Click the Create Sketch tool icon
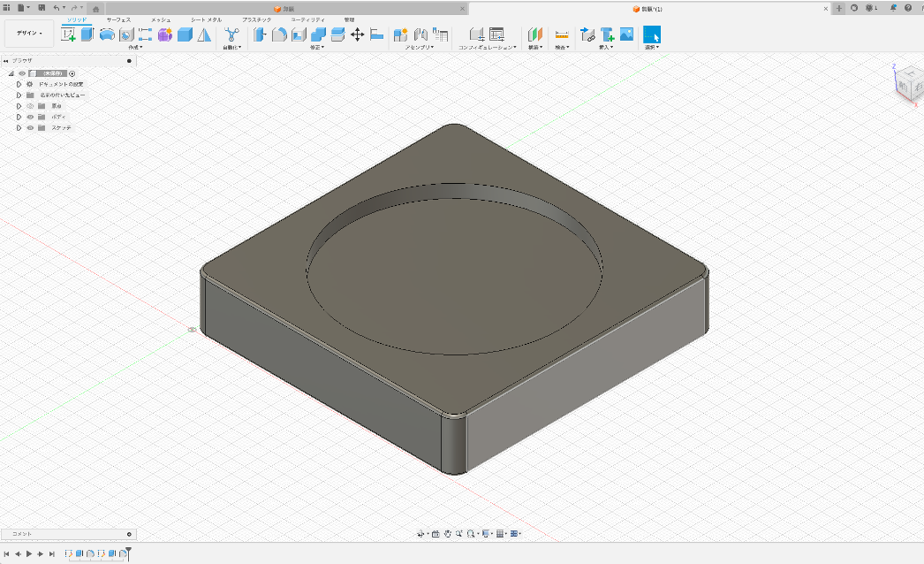Screen dimensions: 924x564 [68, 34]
